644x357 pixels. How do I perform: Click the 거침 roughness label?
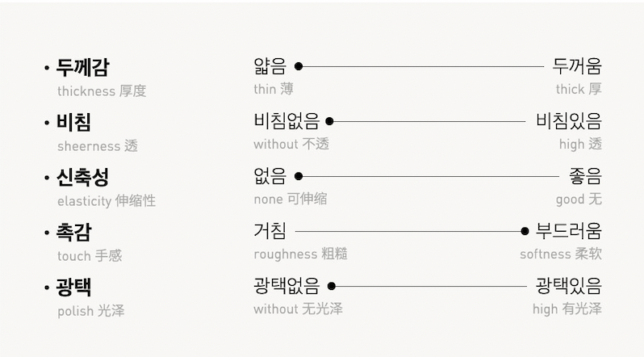click(270, 231)
